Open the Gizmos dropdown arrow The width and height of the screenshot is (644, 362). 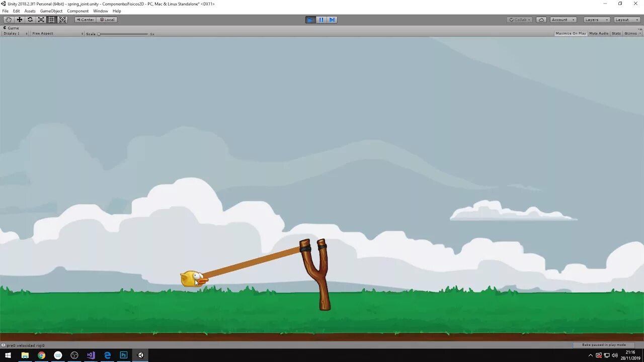coord(639,34)
